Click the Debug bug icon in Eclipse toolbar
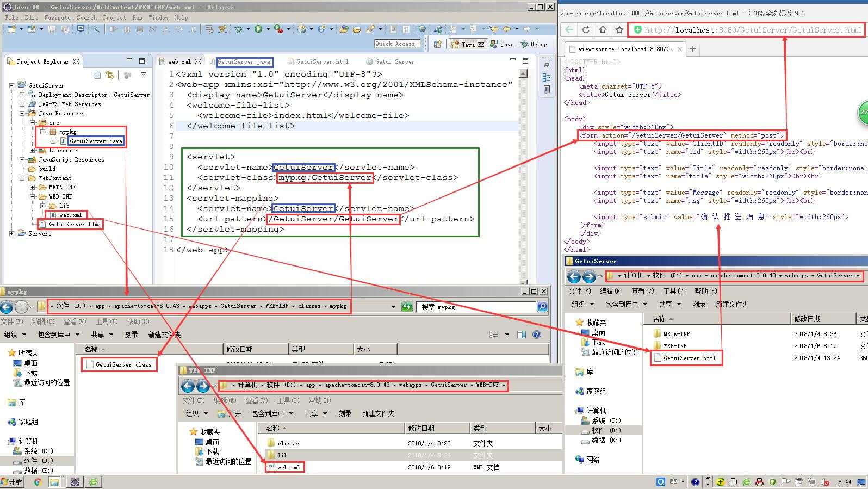This screenshot has height=489, width=868. pyautogui.click(x=238, y=29)
